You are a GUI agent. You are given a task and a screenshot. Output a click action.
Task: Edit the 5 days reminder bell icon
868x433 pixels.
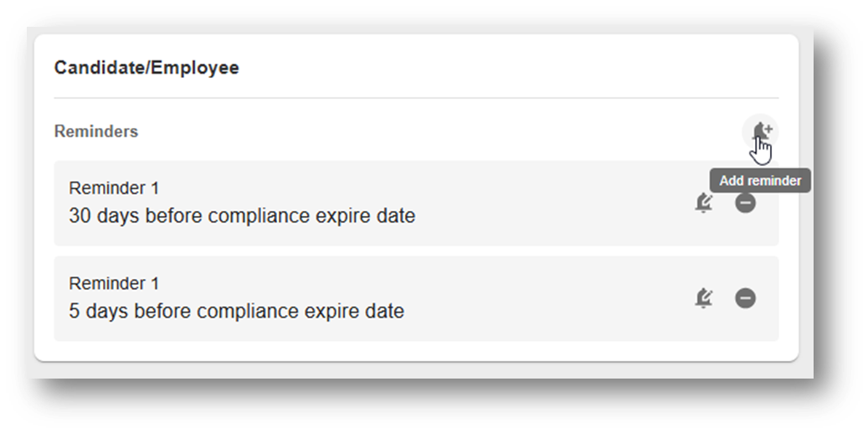tap(704, 298)
